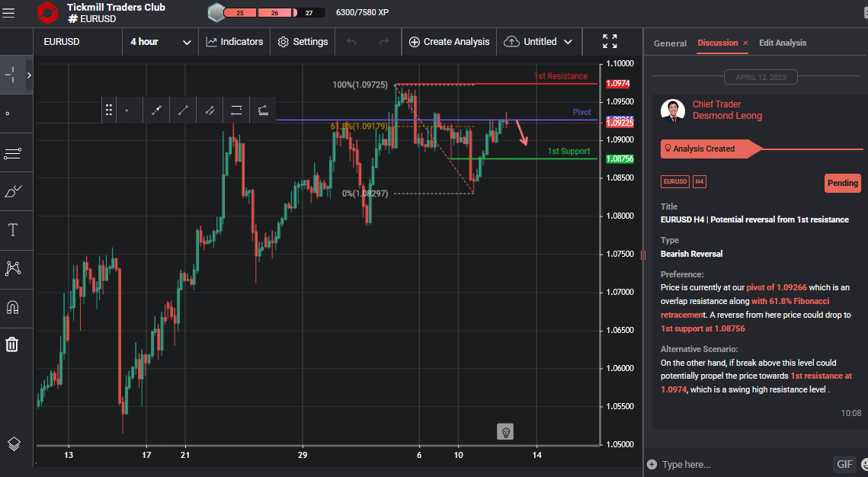Expand the cursor tool flyout arrow

[x=29, y=75]
